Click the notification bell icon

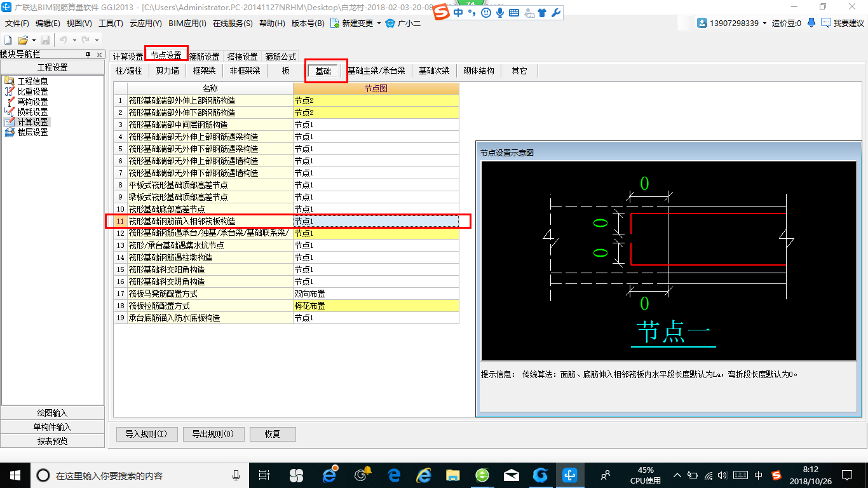(x=811, y=23)
